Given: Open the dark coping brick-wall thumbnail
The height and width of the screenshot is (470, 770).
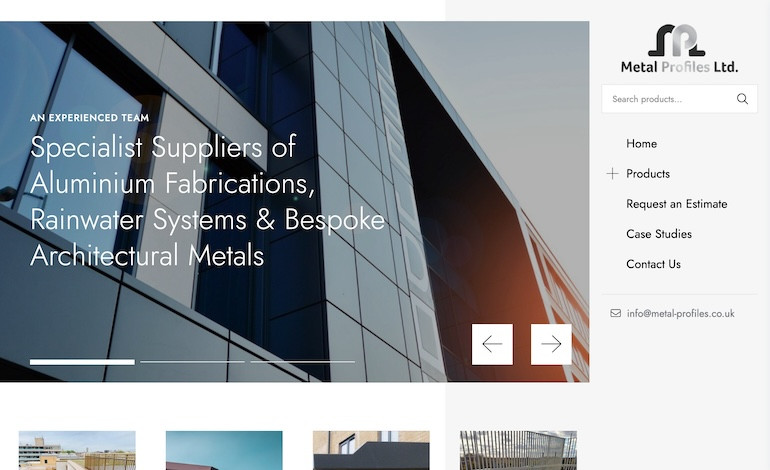Looking at the screenshot, I should pyautogui.click(x=371, y=450).
